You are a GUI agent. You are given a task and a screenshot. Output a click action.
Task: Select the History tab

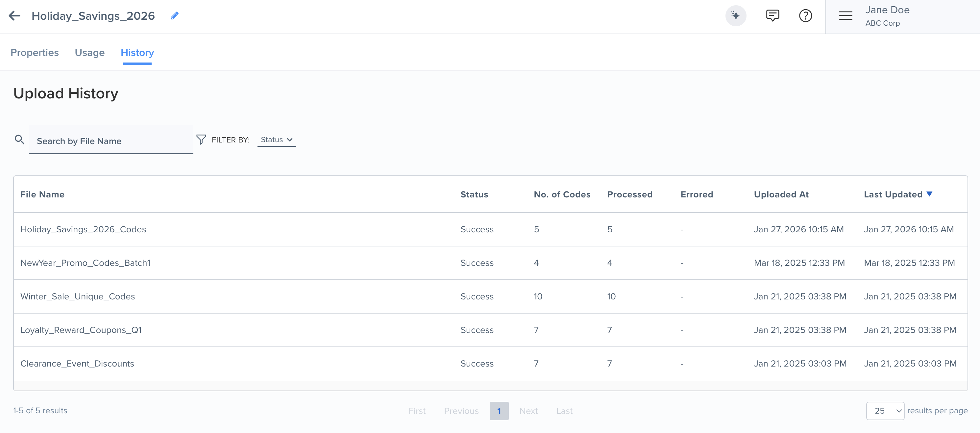137,53
